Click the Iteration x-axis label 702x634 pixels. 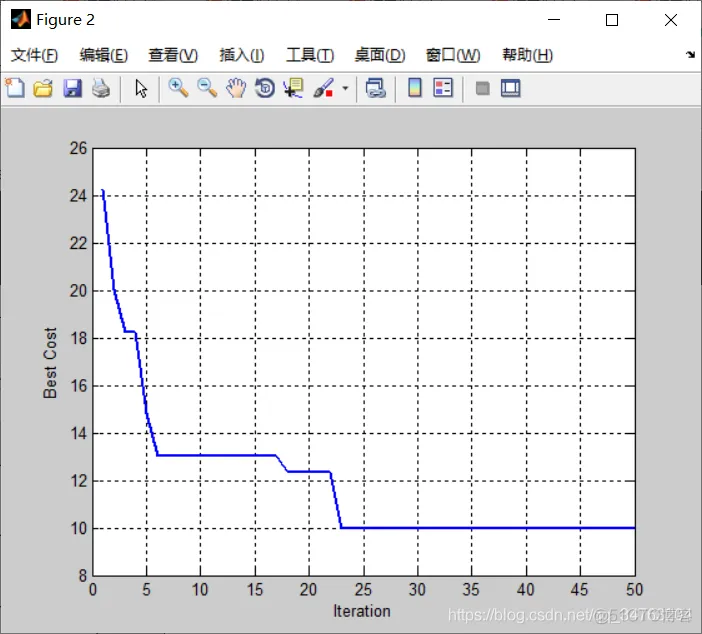(x=362, y=611)
